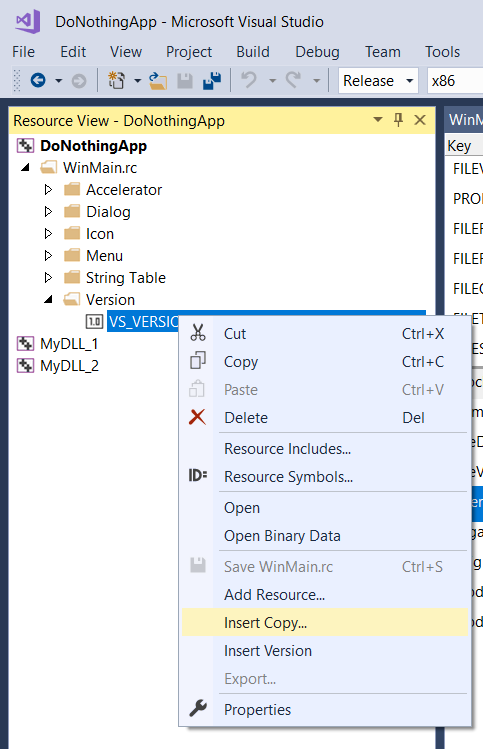Select the MyDLL_2 project label
This screenshot has width=483, height=749.
pos(69,365)
